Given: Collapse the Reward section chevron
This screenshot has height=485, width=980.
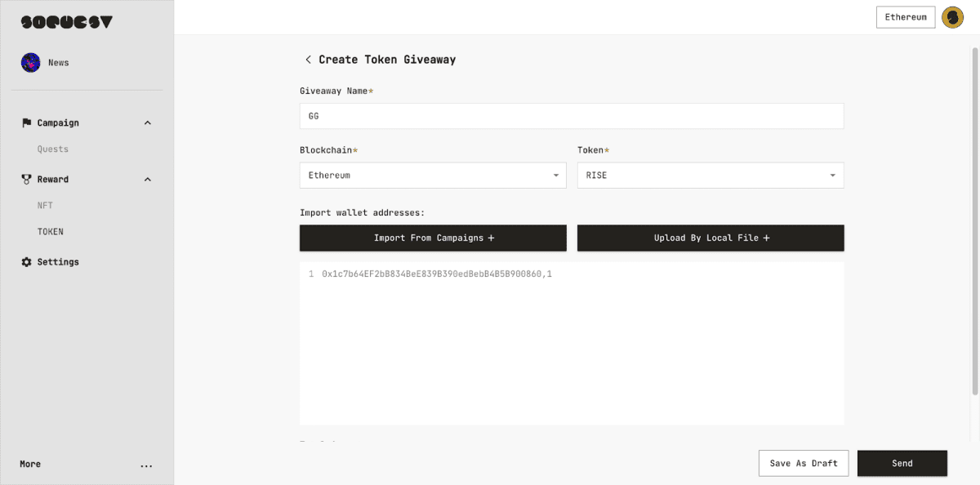Looking at the screenshot, I should click(148, 179).
